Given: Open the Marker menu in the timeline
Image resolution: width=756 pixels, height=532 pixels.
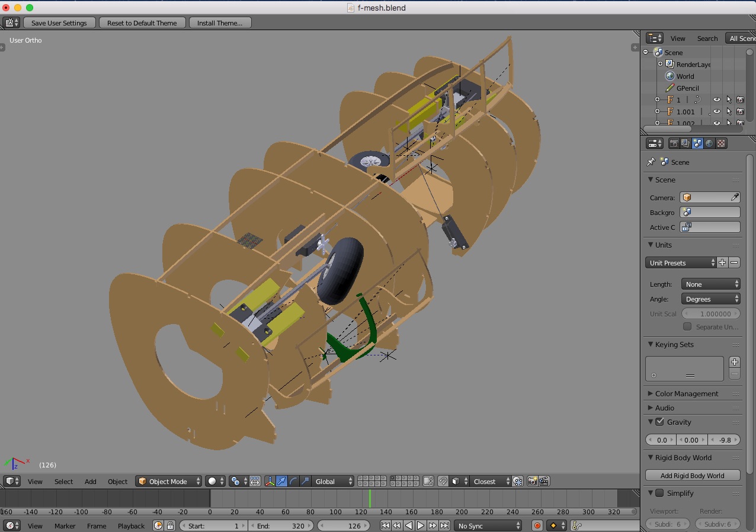Looking at the screenshot, I should [65, 525].
